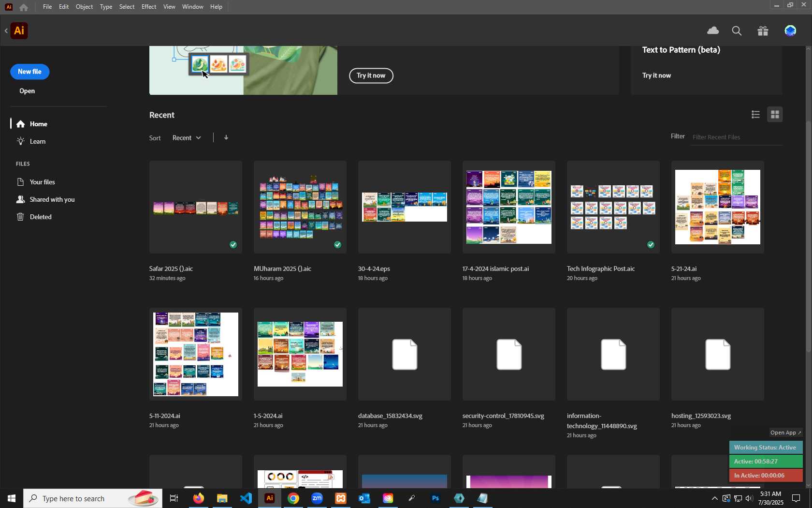Image resolution: width=812 pixels, height=508 pixels.
Task: Open Your files in sidebar
Action: (x=43, y=182)
